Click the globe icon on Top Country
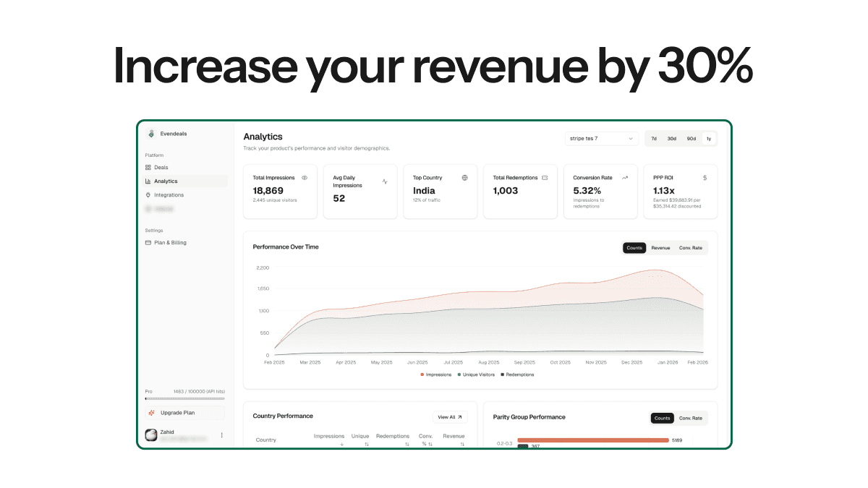 tap(464, 177)
